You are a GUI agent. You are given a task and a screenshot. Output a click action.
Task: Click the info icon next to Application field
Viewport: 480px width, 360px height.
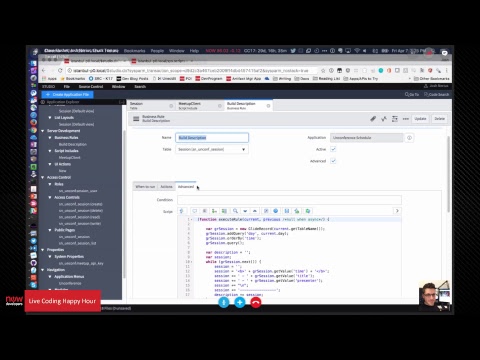(409, 138)
